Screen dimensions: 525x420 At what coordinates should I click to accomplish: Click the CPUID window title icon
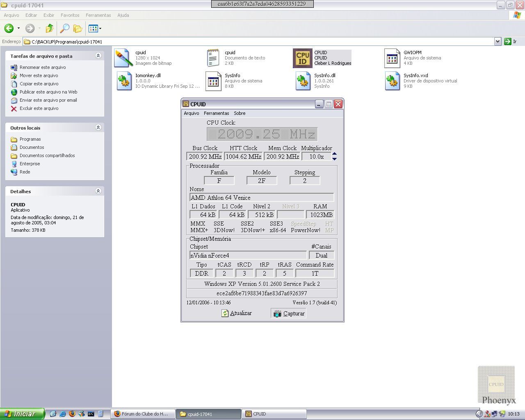(186, 104)
